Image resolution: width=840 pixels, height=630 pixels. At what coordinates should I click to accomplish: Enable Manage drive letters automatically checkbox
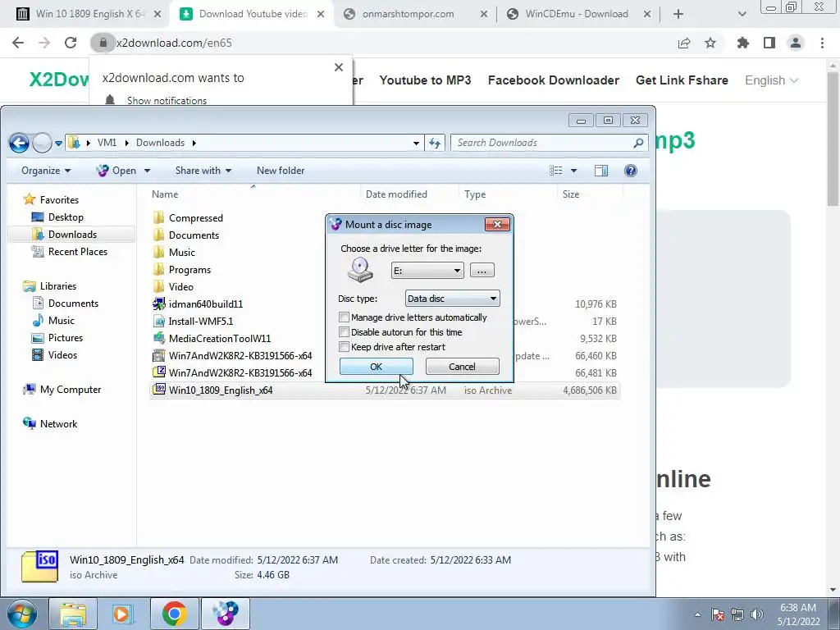(x=344, y=317)
